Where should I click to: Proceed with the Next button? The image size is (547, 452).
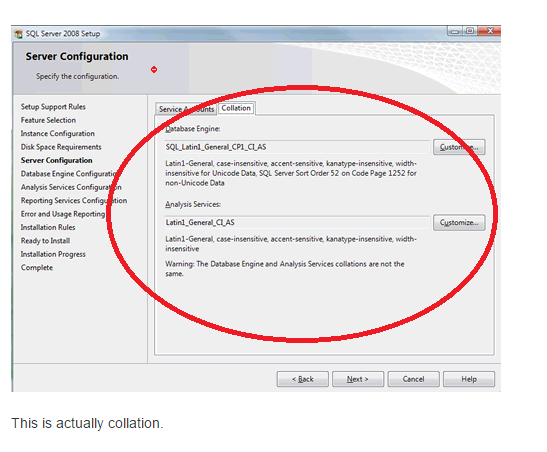(x=358, y=379)
